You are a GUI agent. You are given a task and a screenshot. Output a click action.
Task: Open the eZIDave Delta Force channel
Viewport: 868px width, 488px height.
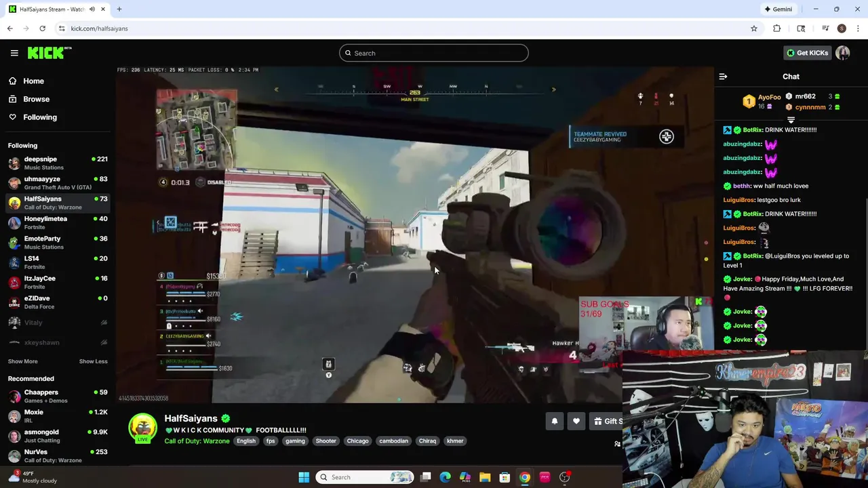tap(58, 302)
